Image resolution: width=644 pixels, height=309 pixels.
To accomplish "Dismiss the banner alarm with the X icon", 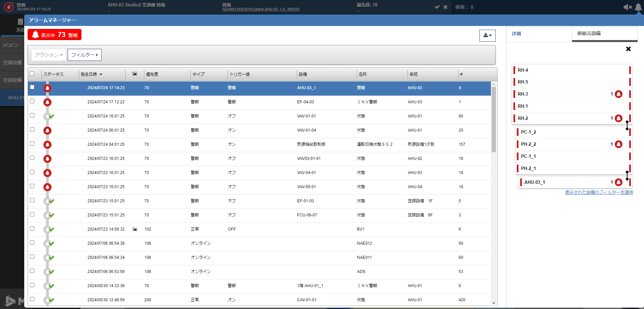I will tap(445, 7).
